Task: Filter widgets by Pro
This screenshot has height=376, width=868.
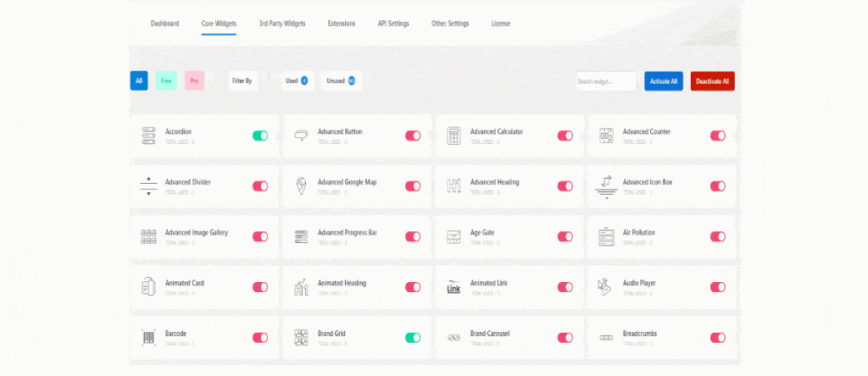Action: (x=194, y=80)
